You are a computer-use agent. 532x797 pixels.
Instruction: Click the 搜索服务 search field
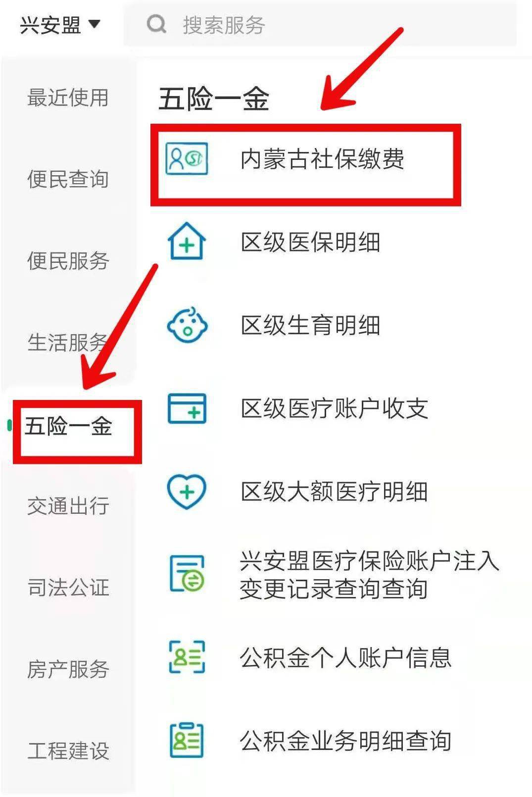[x=320, y=24]
